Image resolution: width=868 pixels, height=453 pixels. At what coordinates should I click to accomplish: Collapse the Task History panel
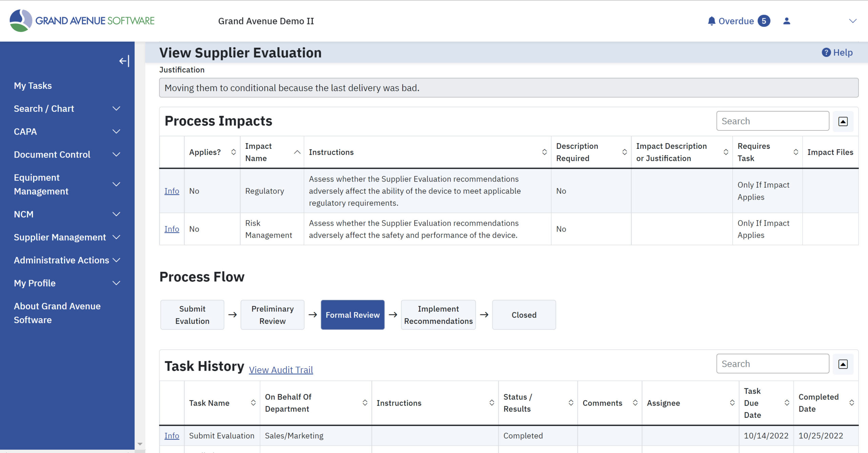tap(843, 364)
